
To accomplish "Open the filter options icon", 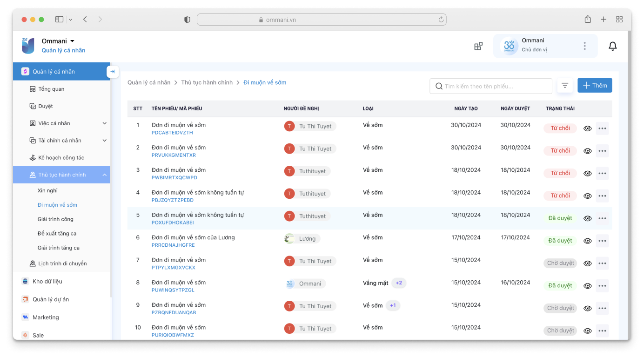I will (565, 86).
